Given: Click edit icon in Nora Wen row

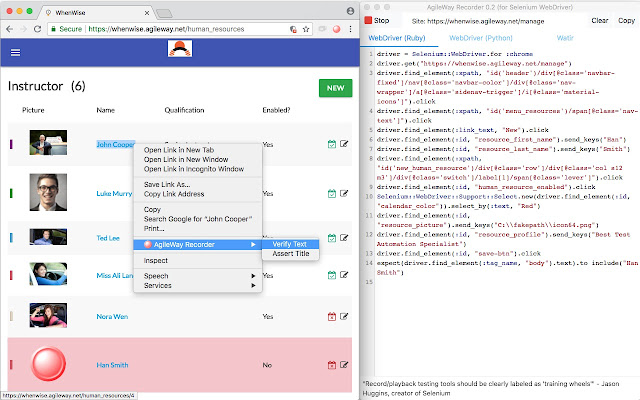Looking at the screenshot, I should coord(344,316).
